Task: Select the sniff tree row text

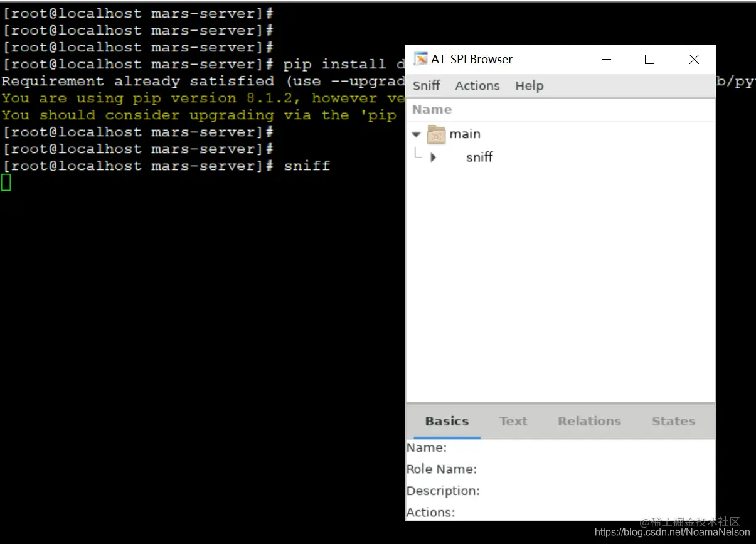Action: [x=479, y=157]
